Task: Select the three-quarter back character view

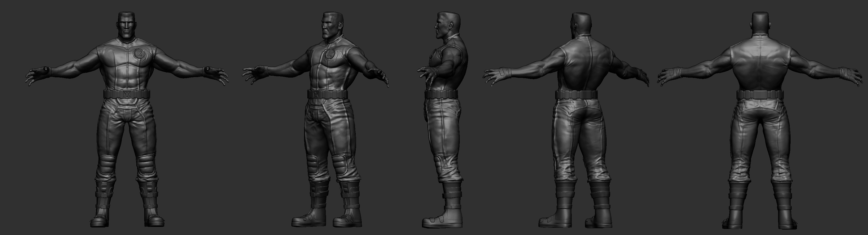Action: point(566,120)
